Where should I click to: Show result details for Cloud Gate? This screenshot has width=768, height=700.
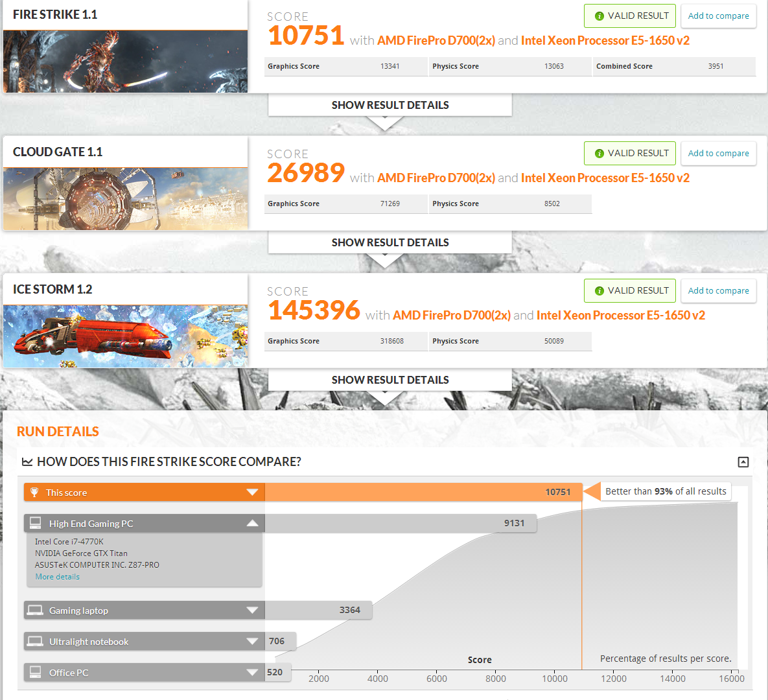(x=390, y=242)
